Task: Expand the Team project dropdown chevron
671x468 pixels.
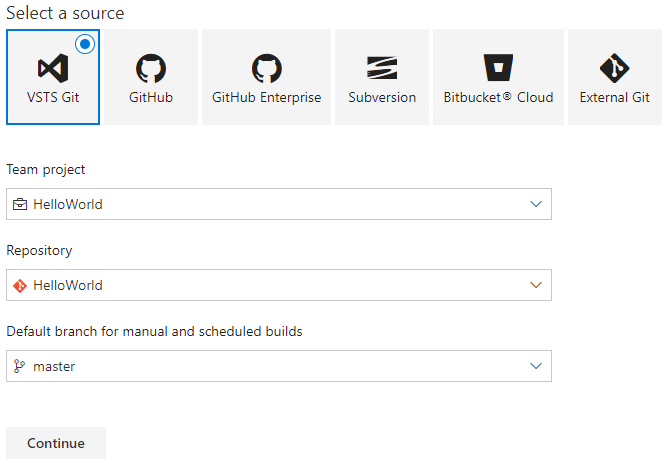Action: pos(536,204)
